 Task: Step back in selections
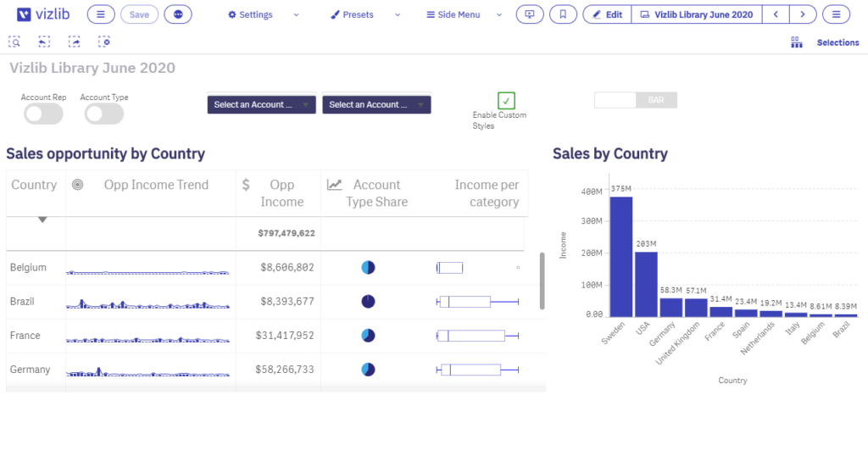(44, 42)
